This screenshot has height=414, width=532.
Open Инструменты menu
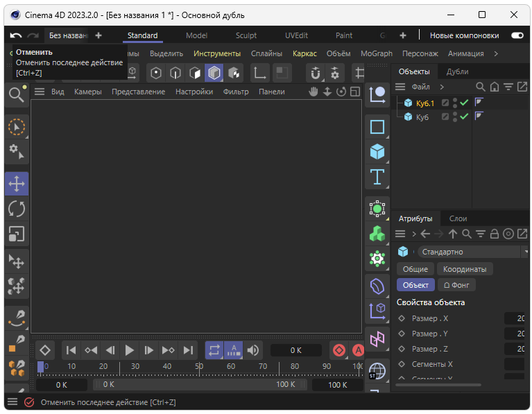coord(217,53)
